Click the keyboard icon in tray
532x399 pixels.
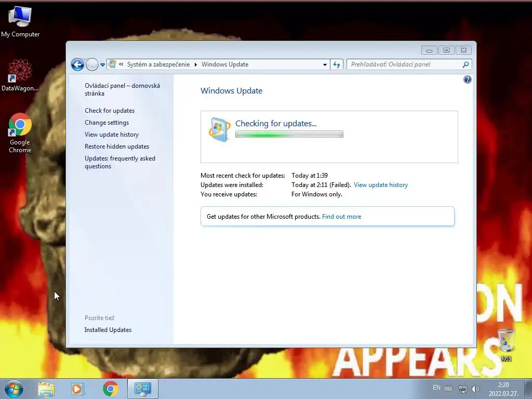(448, 389)
